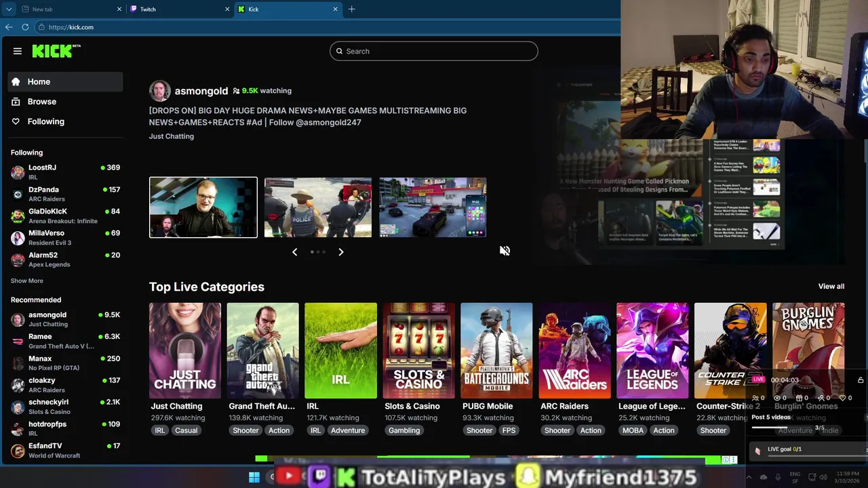
Task: Click Gambling tag under Slots & Casino
Action: [x=404, y=430]
